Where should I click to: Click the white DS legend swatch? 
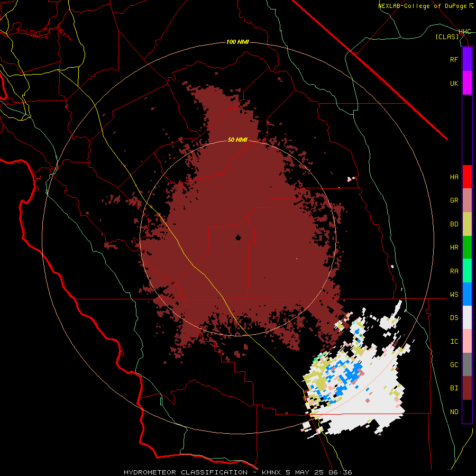[467, 317]
